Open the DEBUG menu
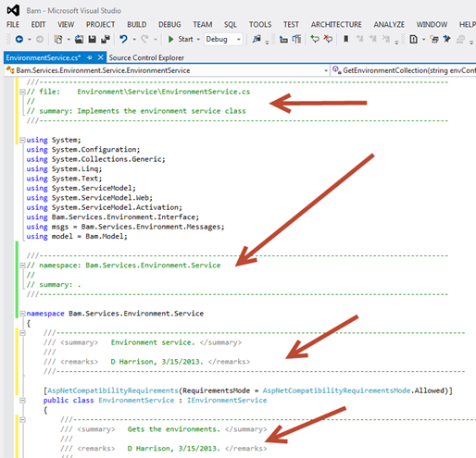This screenshot has width=476, height=458. 169,24
